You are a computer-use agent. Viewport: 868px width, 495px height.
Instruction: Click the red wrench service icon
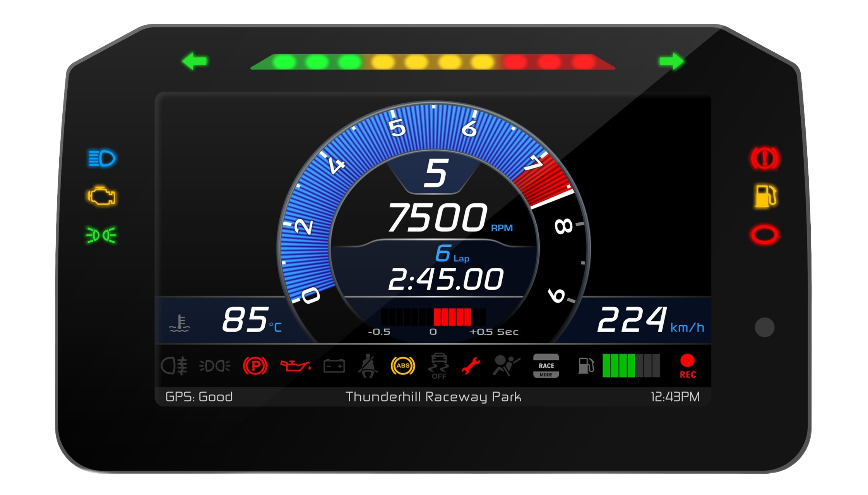[x=471, y=366]
